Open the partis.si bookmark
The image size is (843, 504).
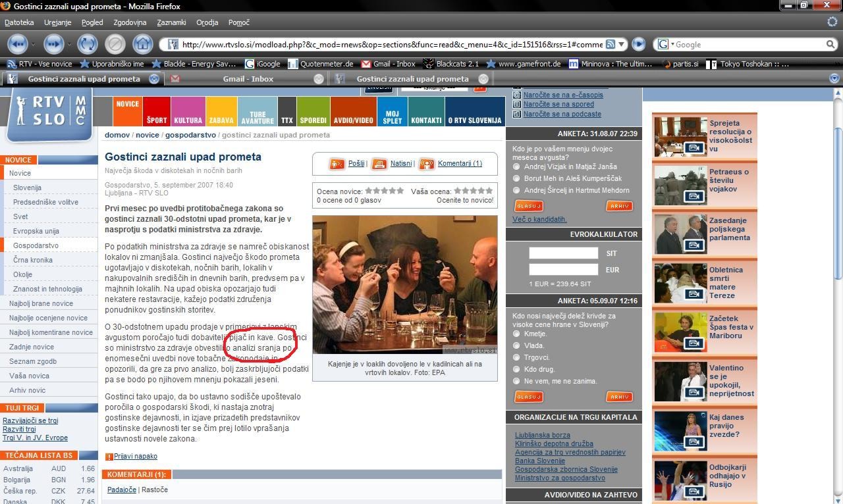[x=680, y=64]
